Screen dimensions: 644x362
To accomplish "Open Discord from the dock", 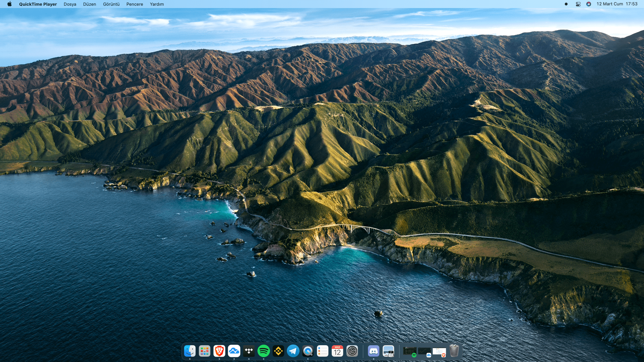I will 374,351.
